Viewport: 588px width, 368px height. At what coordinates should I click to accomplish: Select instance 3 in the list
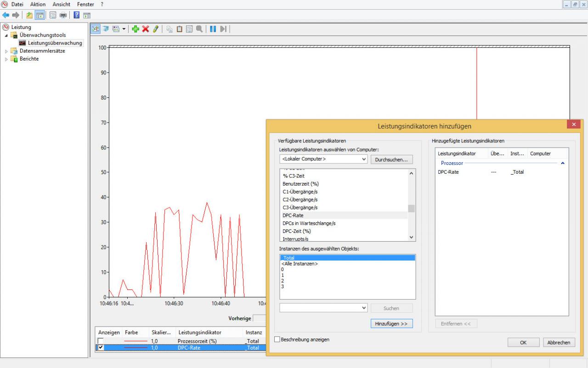283,286
